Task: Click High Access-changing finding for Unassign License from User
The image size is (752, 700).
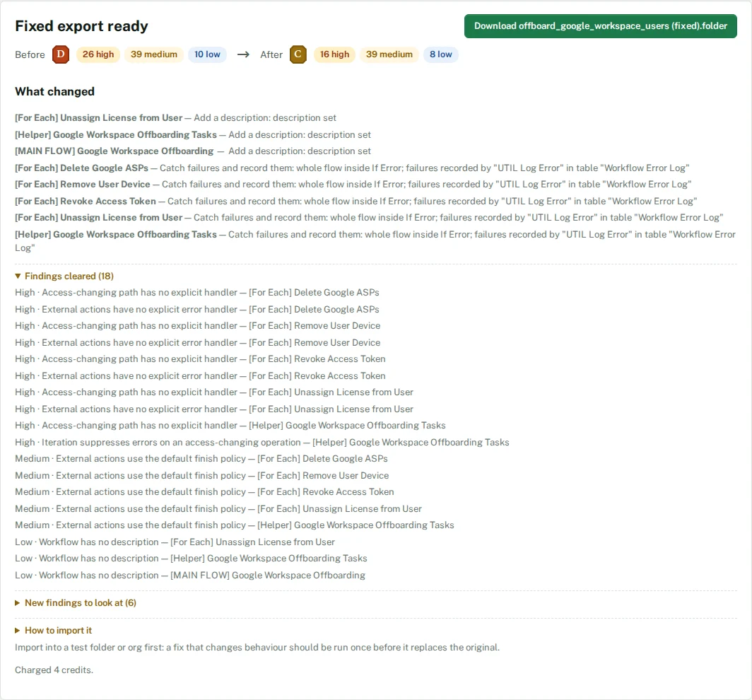Action: coord(214,392)
